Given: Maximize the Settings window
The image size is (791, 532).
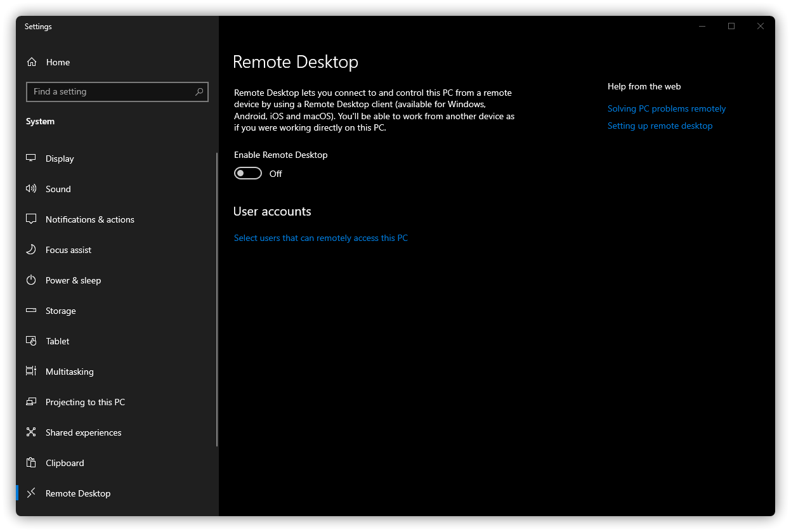Looking at the screenshot, I should pyautogui.click(x=731, y=26).
